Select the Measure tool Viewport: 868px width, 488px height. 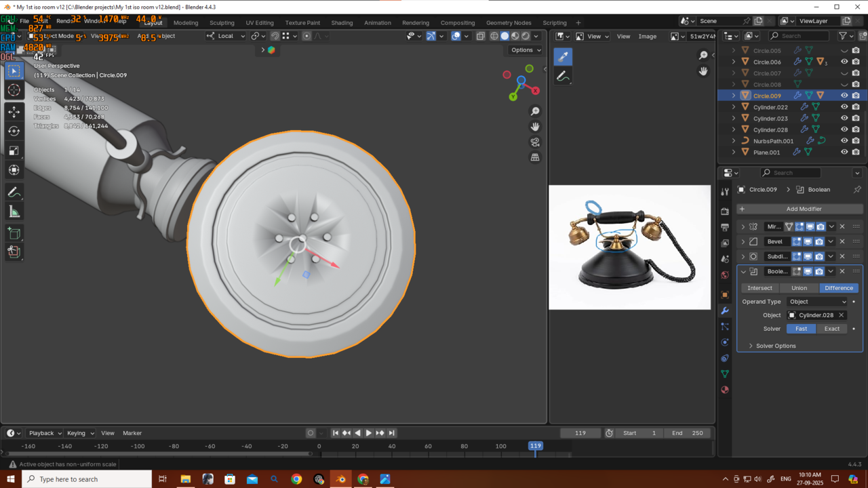(x=14, y=212)
